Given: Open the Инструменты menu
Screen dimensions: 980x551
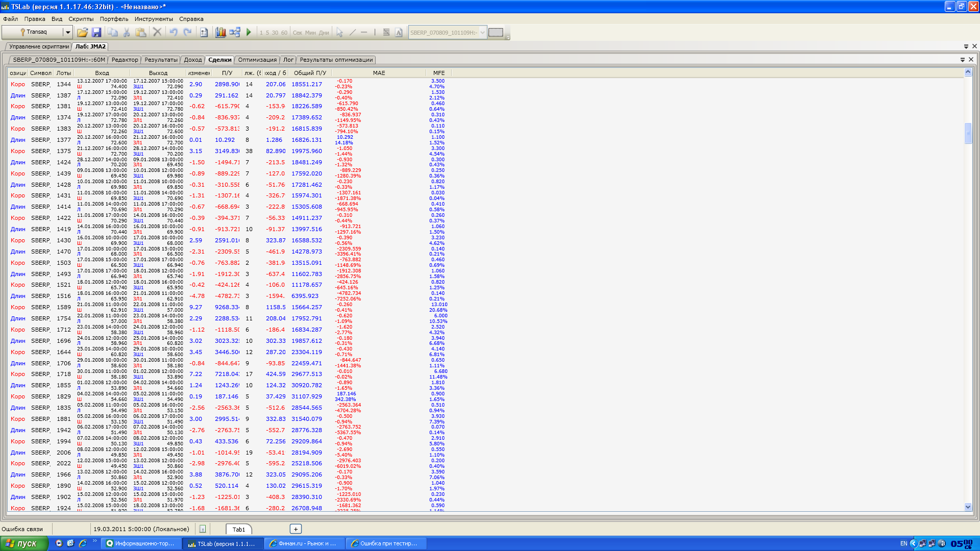Looking at the screenshot, I should point(154,19).
